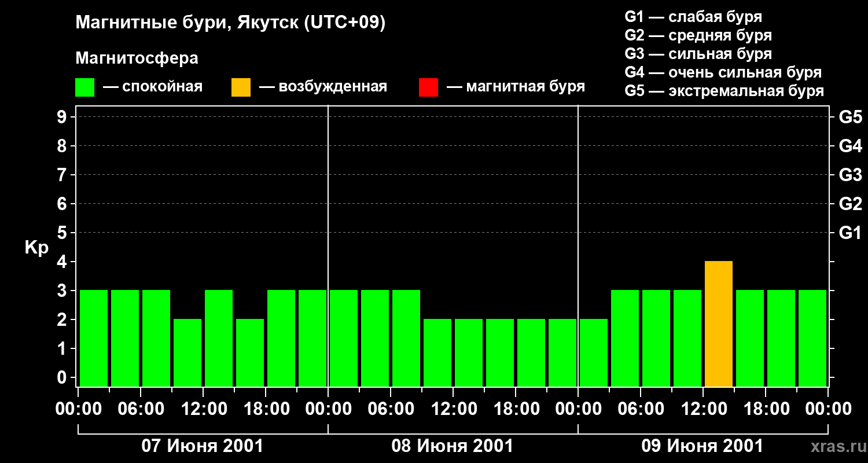Screen dimensions: 868x463
Task: Click the G5 label on the right axis
Action: tap(850, 117)
